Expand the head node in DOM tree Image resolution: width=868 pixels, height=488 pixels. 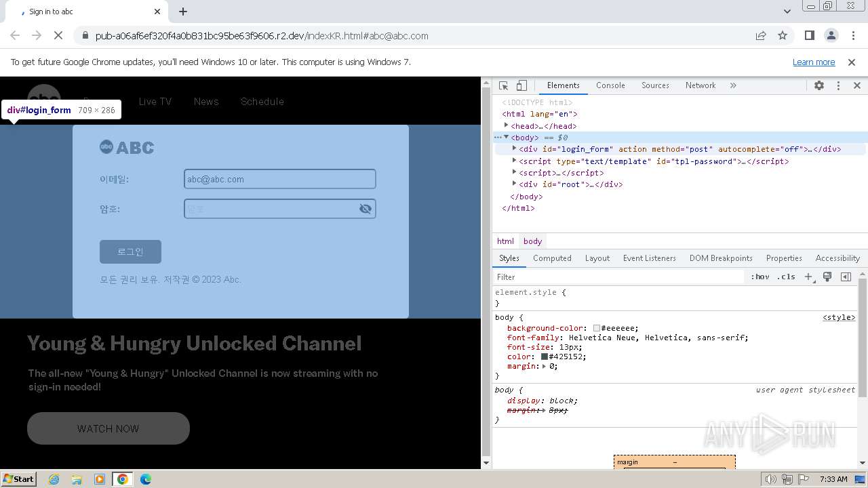507,125
